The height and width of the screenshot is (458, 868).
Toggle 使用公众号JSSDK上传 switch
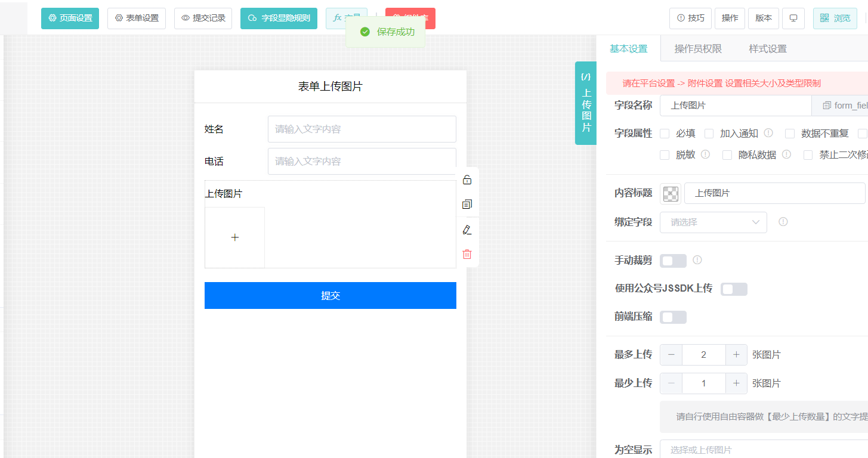tap(734, 289)
